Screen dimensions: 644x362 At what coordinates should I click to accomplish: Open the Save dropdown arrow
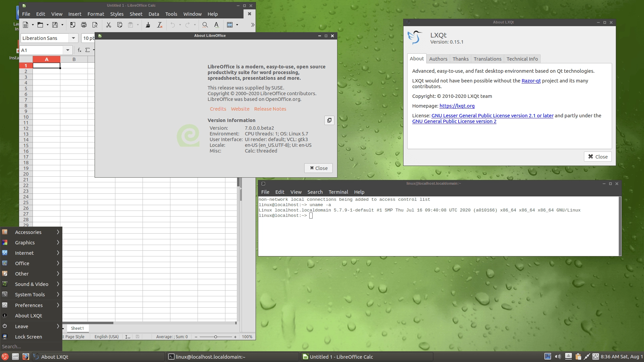[x=62, y=25]
